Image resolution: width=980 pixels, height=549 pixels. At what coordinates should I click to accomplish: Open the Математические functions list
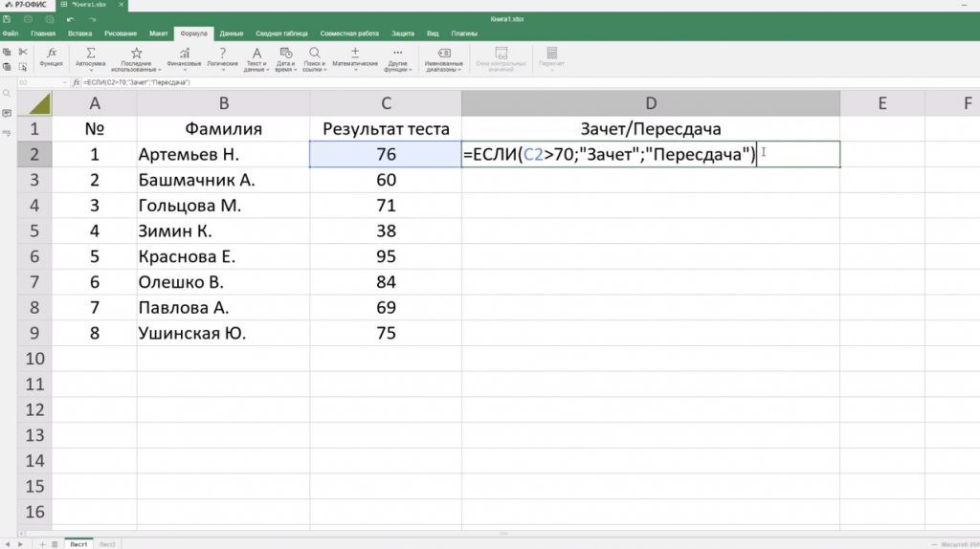click(355, 58)
